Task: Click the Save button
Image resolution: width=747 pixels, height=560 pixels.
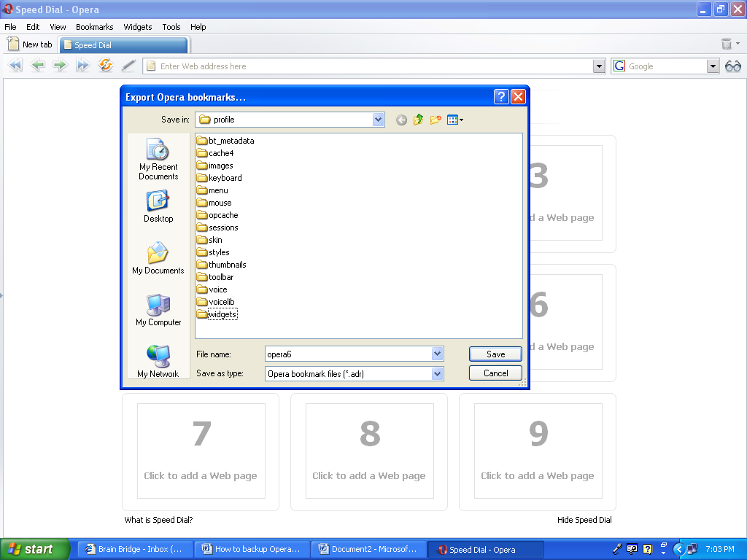Action: tap(495, 354)
